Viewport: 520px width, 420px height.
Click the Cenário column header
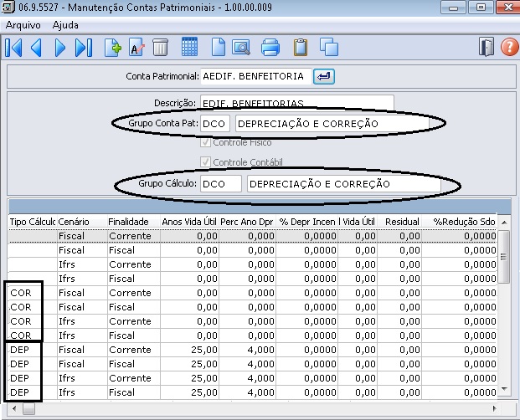click(x=82, y=222)
